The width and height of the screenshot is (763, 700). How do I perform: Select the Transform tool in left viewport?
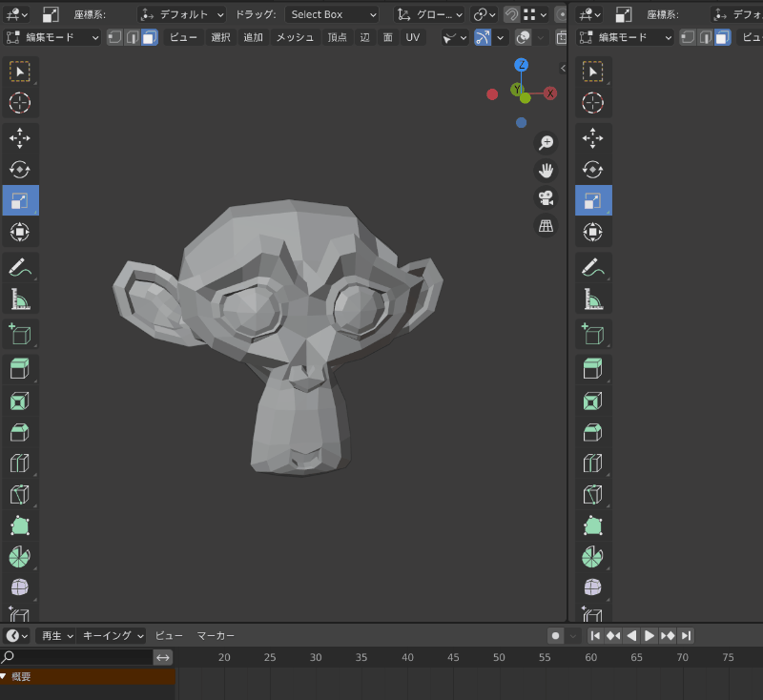tap(20, 232)
